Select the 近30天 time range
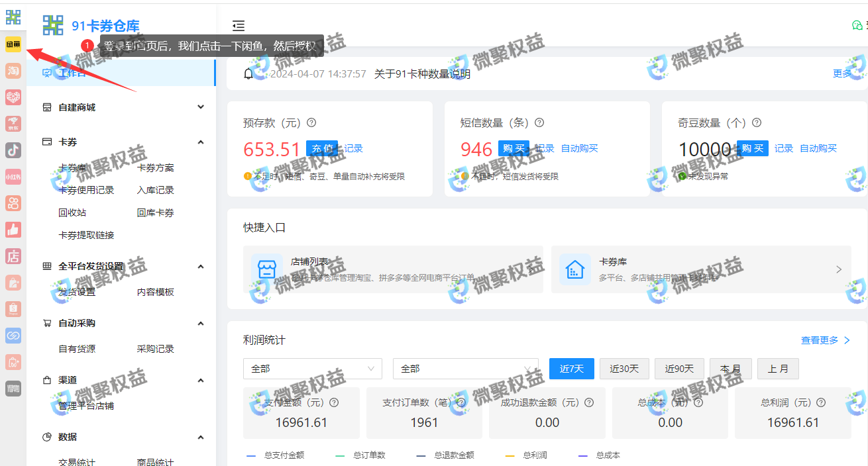This screenshot has height=466, width=868. (625, 369)
